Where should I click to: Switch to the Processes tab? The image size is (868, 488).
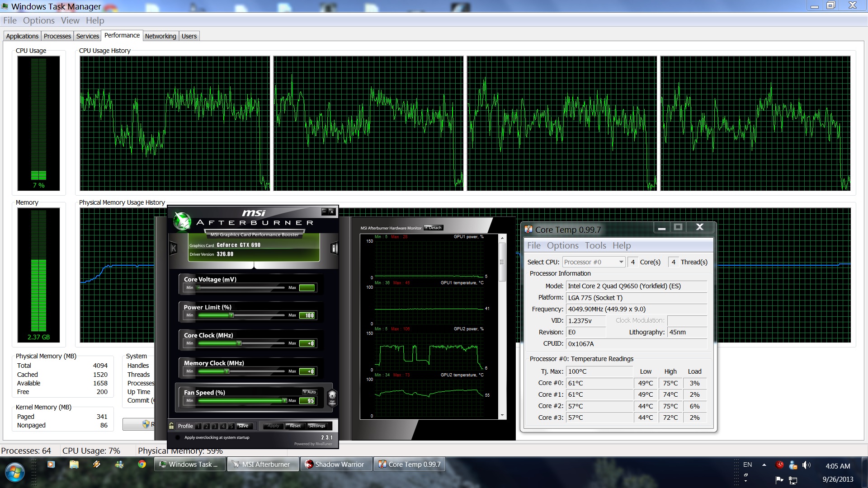coord(57,36)
